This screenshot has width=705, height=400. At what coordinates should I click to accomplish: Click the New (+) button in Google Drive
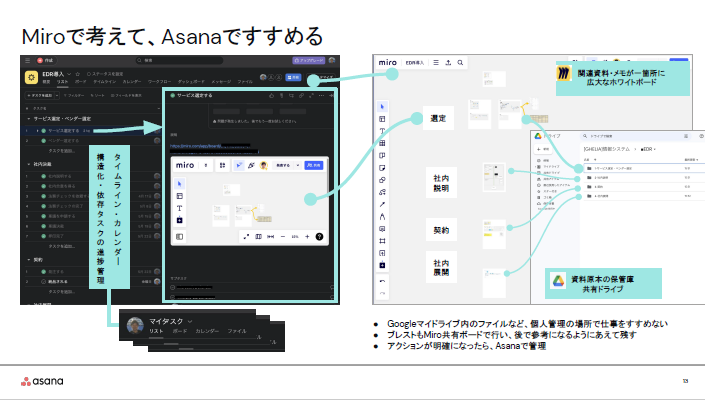[x=543, y=149]
